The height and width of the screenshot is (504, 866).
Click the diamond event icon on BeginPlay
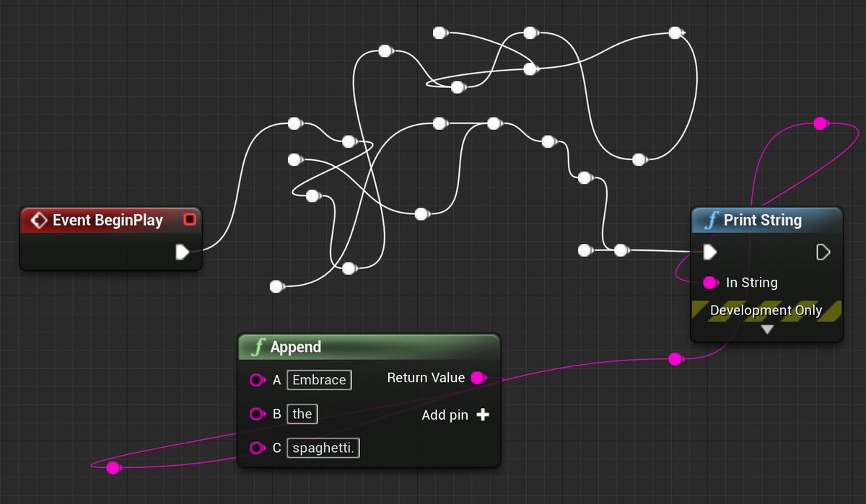coord(39,220)
